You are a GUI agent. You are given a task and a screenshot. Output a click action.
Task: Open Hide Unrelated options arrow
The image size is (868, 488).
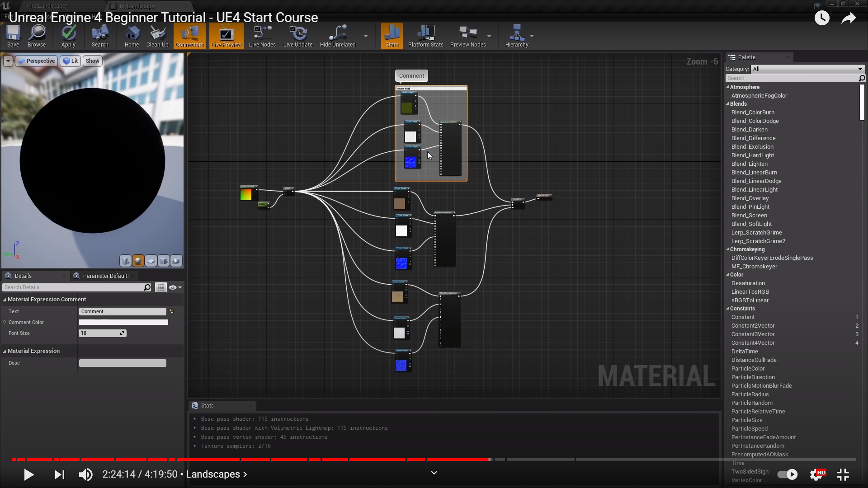[x=366, y=36]
